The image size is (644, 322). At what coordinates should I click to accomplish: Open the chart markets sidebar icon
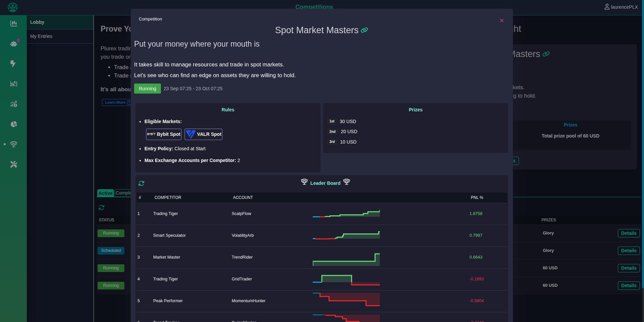(x=14, y=23)
